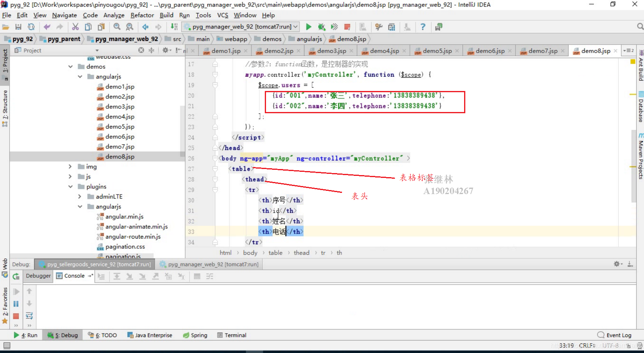The image size is (644, 353).
Task: Click the Cut scissors icon
Action: coord(75,27)
